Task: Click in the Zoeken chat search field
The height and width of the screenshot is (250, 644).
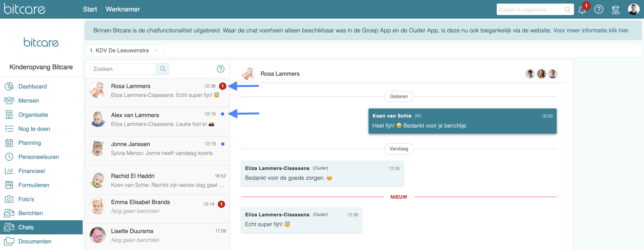Action: [x=124, y=69]
